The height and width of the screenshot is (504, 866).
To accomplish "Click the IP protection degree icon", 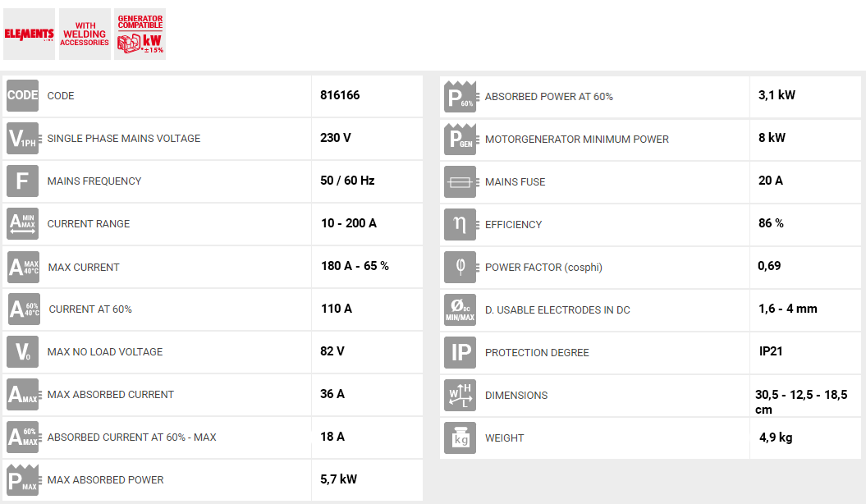I will (x=460, y=352).
